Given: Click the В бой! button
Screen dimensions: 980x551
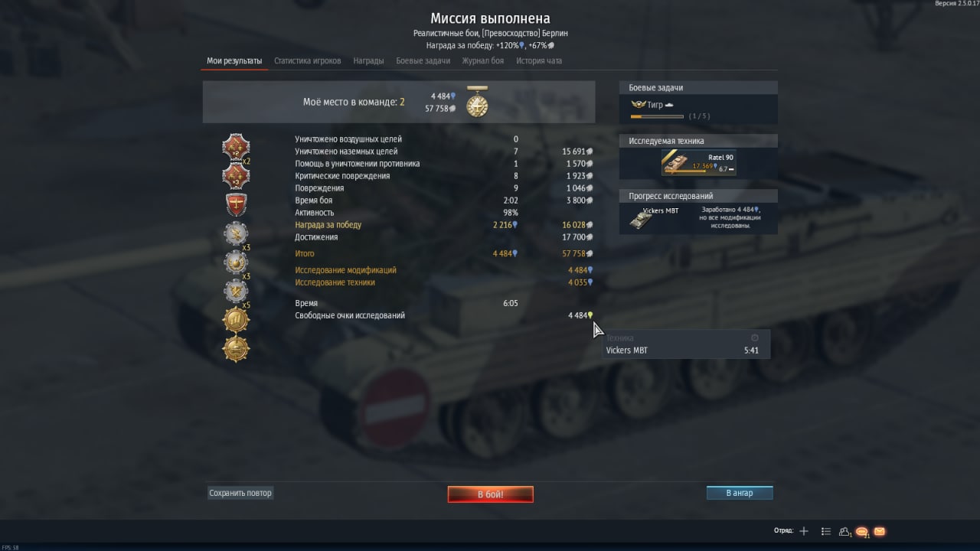Looking at the screenshot, I should [490, 494].
